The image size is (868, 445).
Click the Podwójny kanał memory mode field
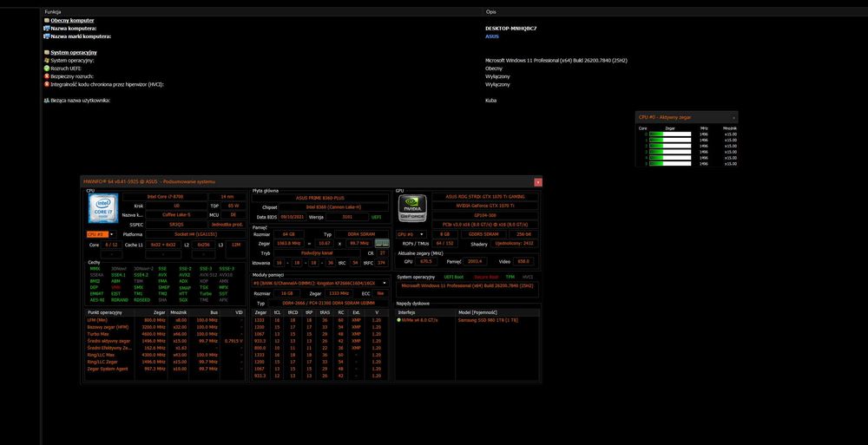[x=317, y=253]
